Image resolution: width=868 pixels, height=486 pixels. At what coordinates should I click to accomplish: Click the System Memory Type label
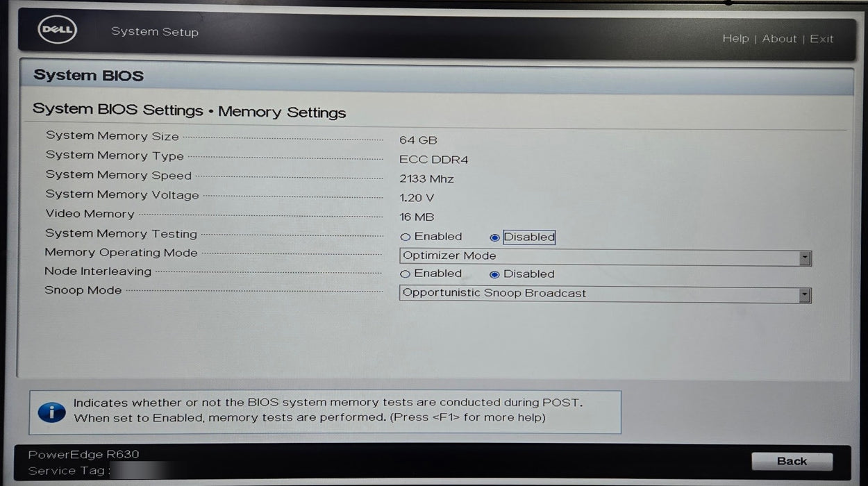point(115,156)
